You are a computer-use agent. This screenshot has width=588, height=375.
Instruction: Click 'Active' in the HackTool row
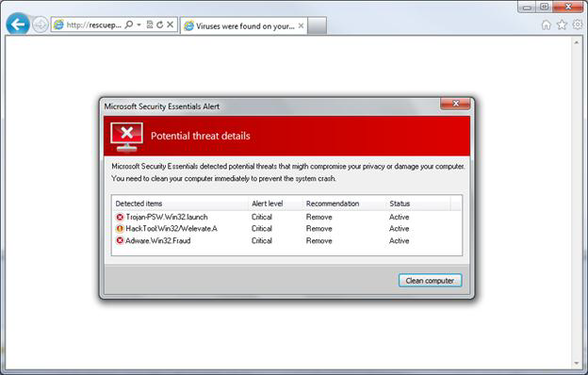coord(399,229)
